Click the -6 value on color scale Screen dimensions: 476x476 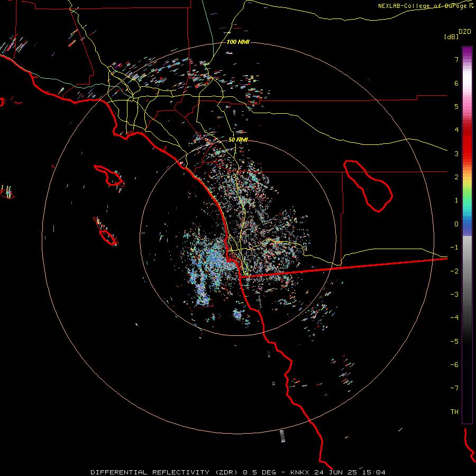tap(454, 365)
